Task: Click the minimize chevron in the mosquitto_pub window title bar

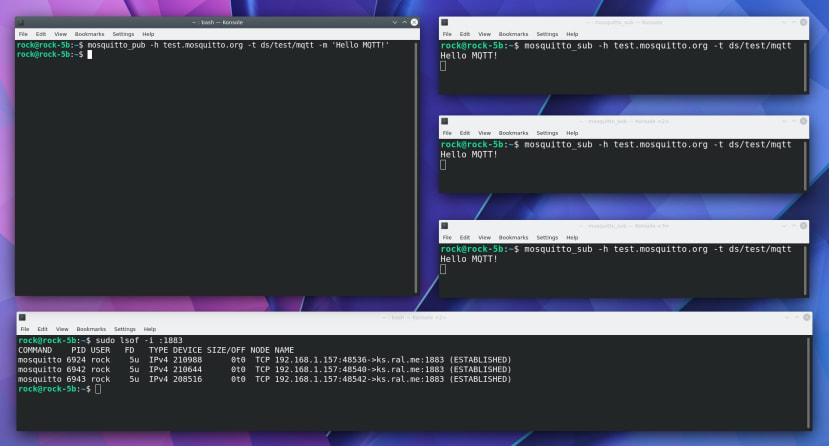Action: [x=394, y=22]
